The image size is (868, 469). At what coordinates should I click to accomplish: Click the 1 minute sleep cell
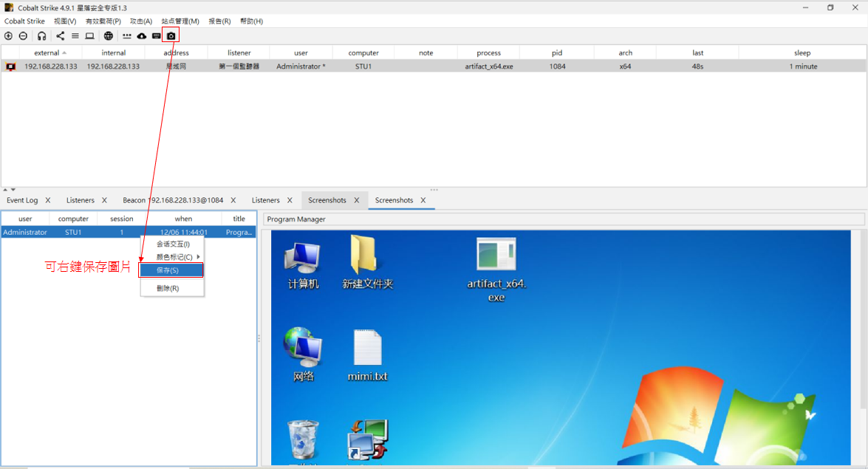(x=803, y=66)
